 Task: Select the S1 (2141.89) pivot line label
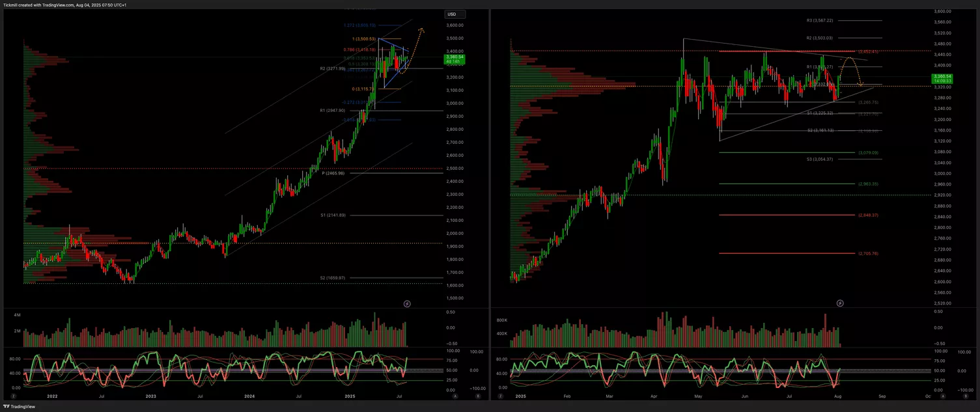click(x=333, y=215)
